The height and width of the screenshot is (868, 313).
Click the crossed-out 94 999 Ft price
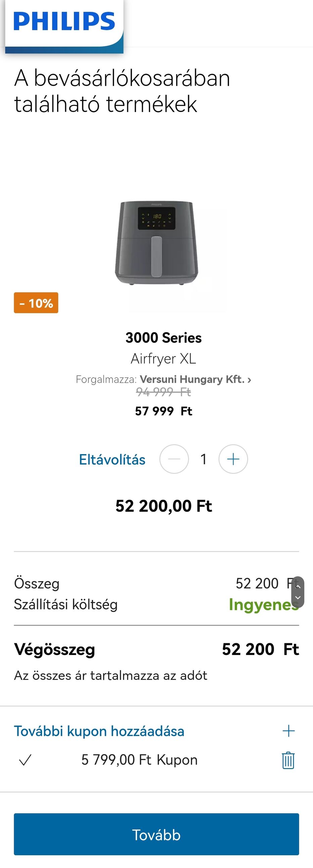[x=164, y=392]
